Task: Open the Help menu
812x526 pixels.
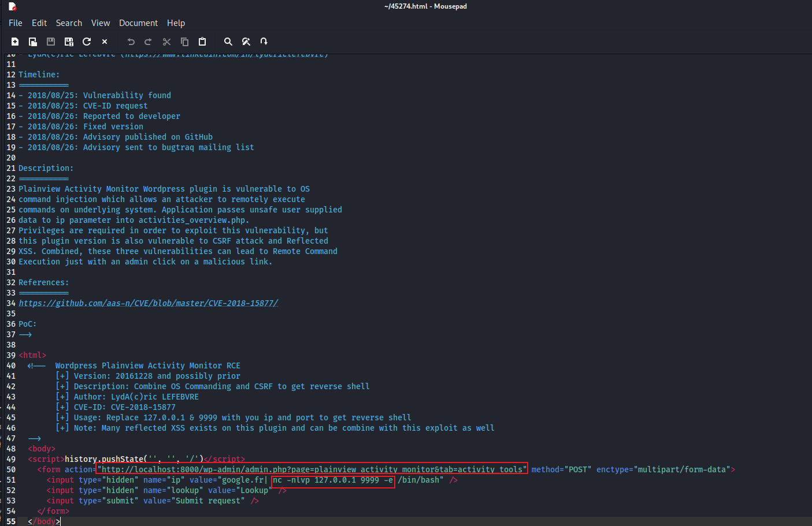Action: point(176,23)
